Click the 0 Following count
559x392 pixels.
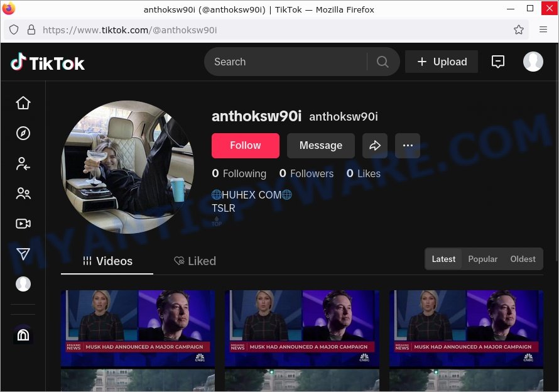239,174
